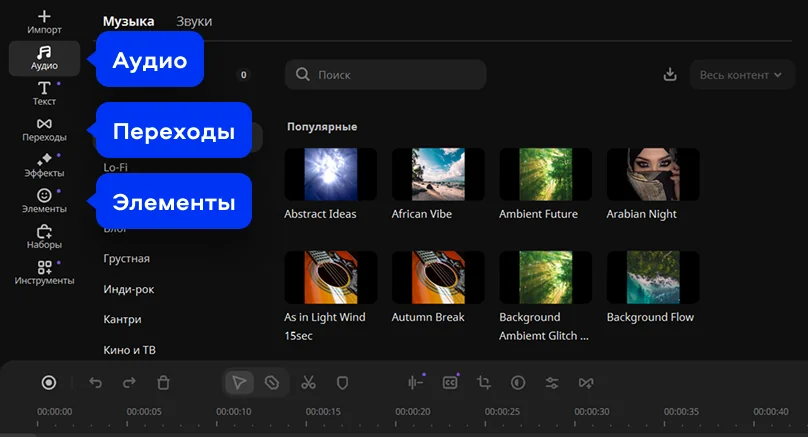Open the Import panel

pos(44,22)
